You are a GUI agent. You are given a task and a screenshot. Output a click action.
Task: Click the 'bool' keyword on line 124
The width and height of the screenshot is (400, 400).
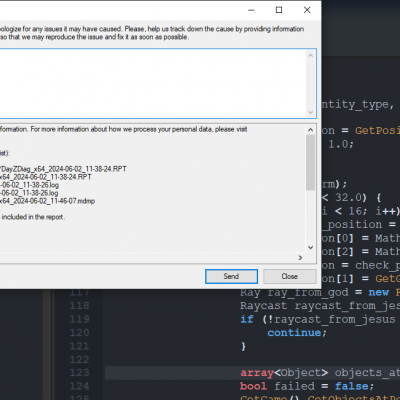[253, 386]
